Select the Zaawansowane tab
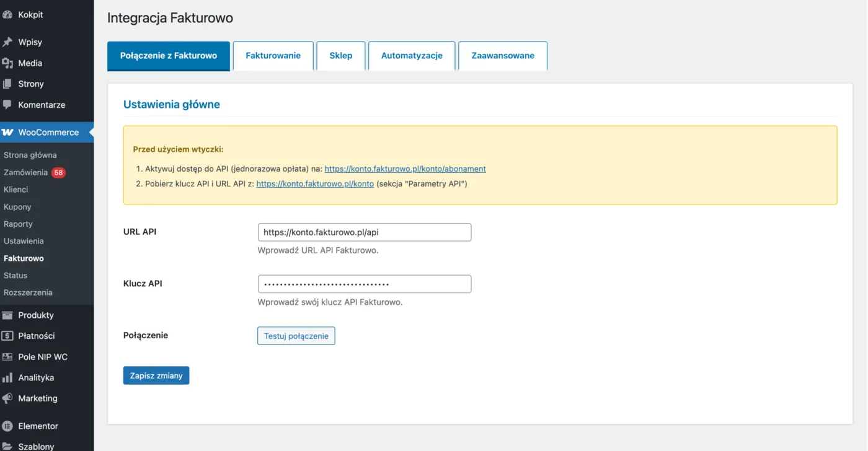Viewport: 868px width, 451px height. coord(503,56)
